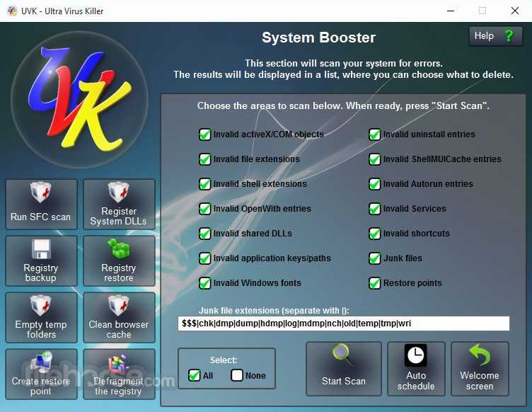
Task: Launch the Registry backup tool
Action: [x=41, y=261]
